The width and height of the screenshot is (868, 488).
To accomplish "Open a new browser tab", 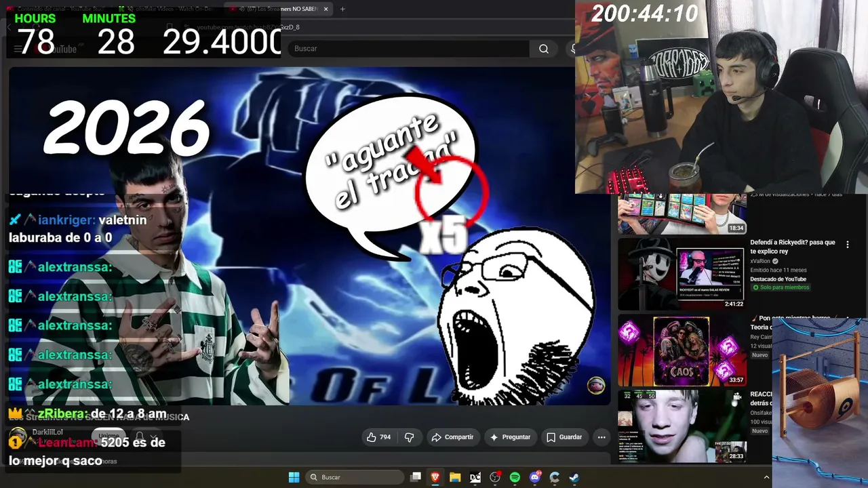I will (x=342, y=9).
